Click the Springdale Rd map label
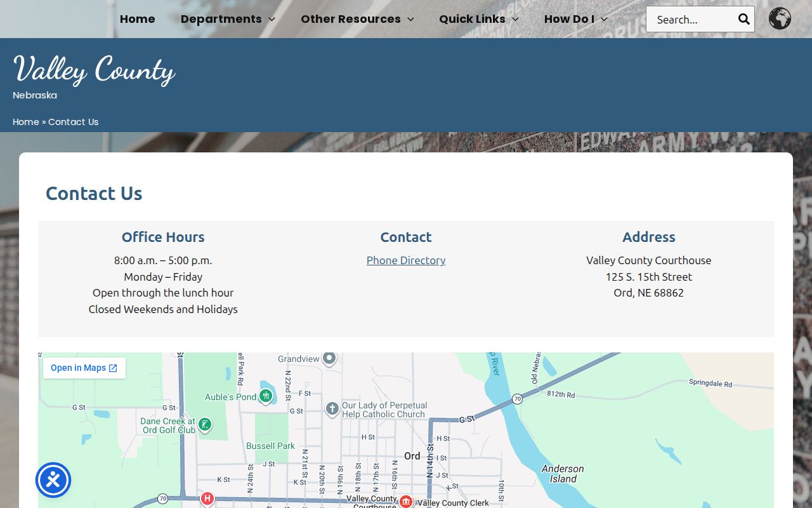This screenshot has height=508, width=812. 710,384
